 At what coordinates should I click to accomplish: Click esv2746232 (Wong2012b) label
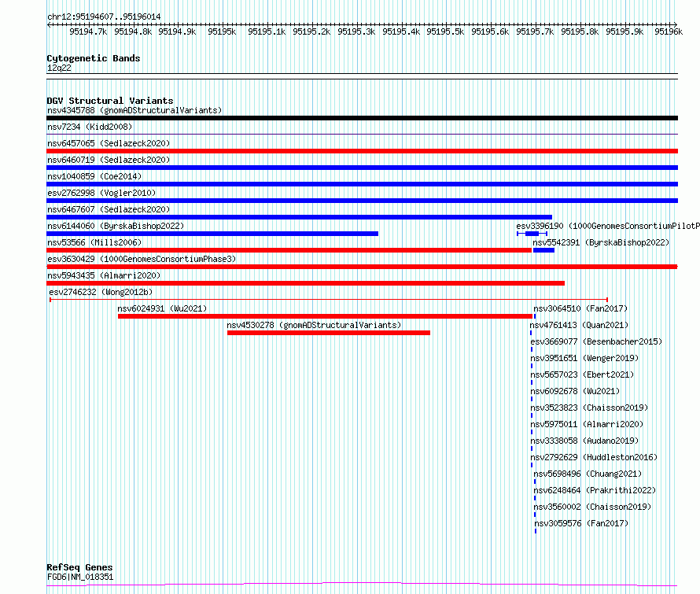[101, 292]
